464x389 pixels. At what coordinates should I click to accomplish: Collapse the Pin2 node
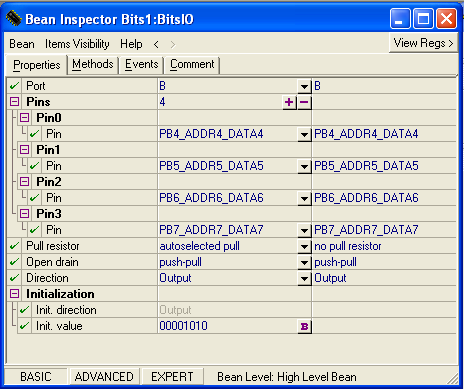pyautogui.click(x=24, y=181)
